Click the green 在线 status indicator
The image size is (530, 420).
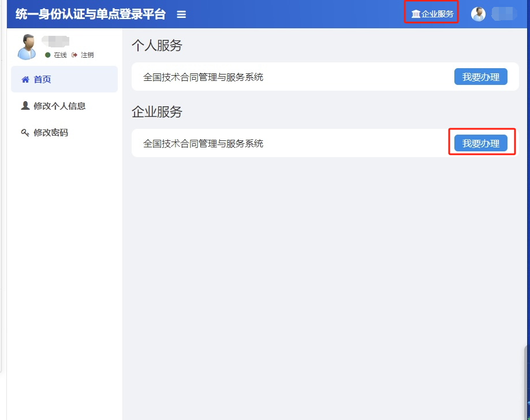point(48,55)
